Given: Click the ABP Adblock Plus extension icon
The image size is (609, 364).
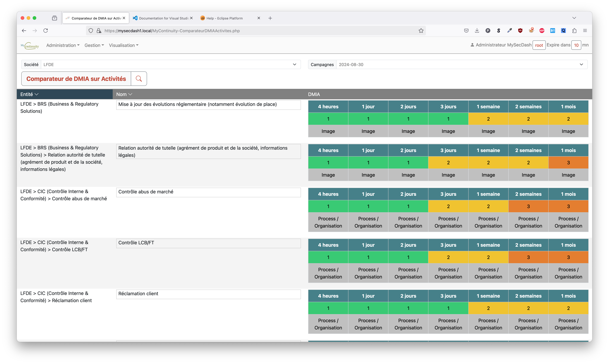Looking at the screenshot, I should (542, 31).
